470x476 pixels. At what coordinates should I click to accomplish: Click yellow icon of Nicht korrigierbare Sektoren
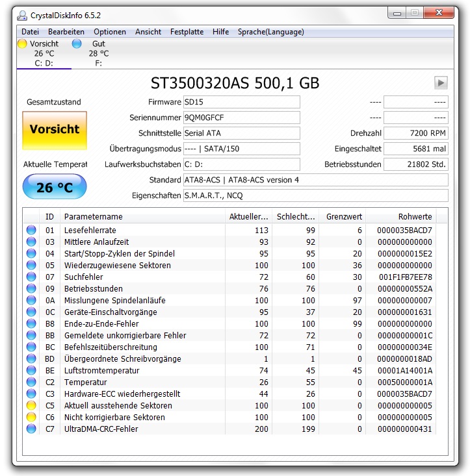tap(31, 417)
